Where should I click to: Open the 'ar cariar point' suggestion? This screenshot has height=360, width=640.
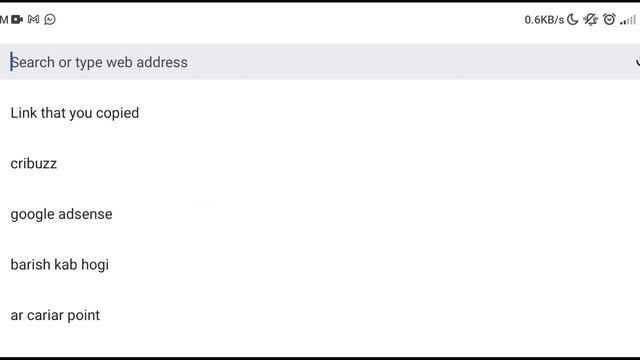coord(55,316)
